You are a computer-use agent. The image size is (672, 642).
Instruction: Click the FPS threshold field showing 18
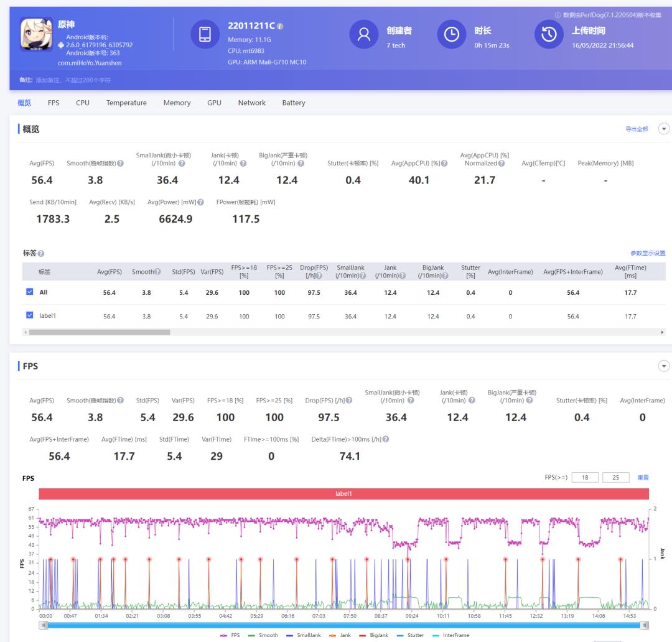pos(584,477)
